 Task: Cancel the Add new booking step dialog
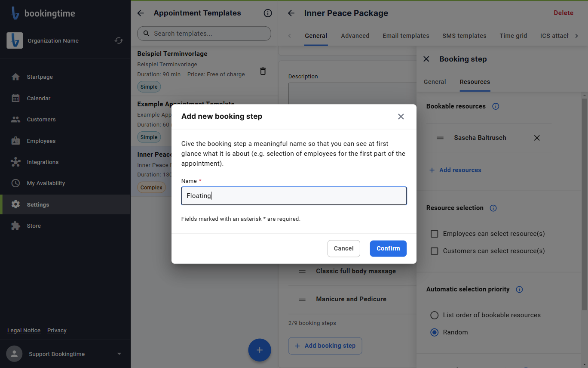344,248
